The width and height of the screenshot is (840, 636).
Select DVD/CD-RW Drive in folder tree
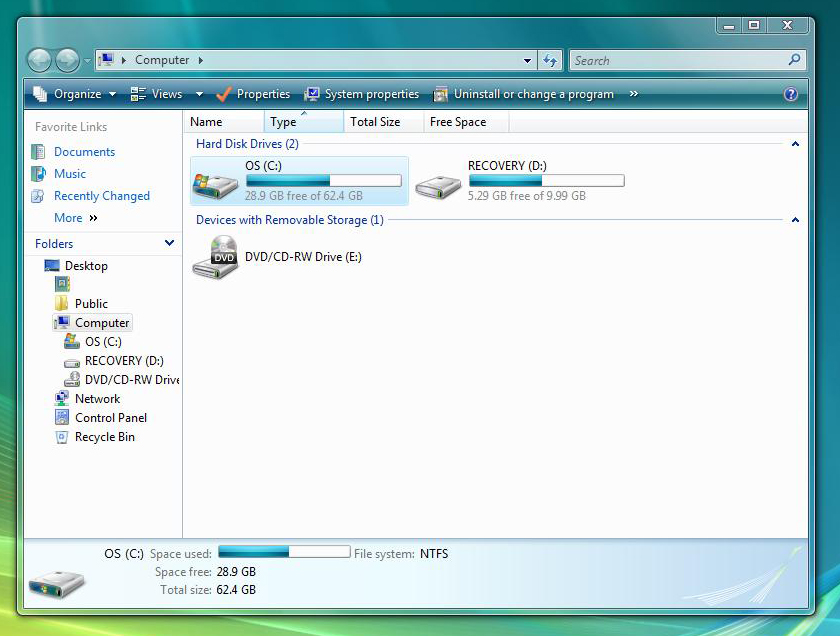(x=132, y=380)
